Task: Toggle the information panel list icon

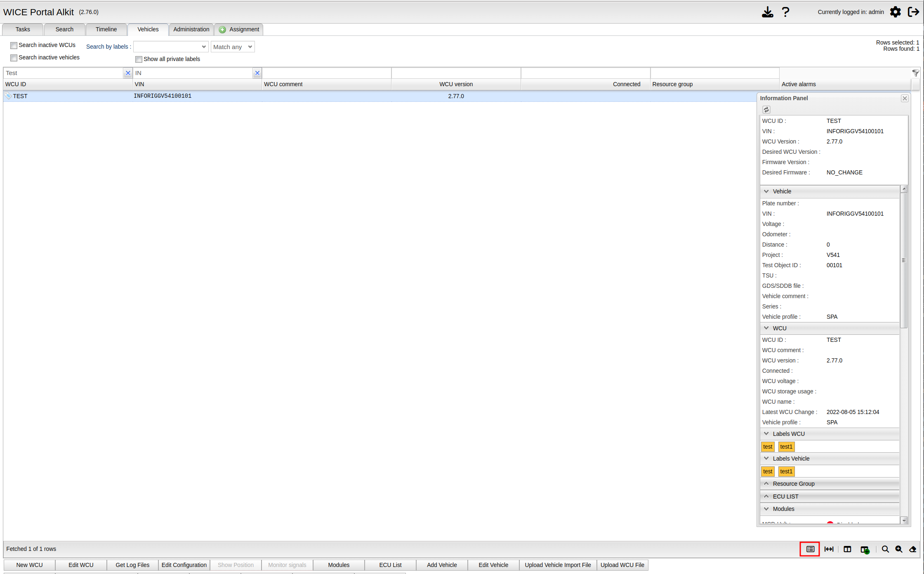Action: click(x=810, y=549)
